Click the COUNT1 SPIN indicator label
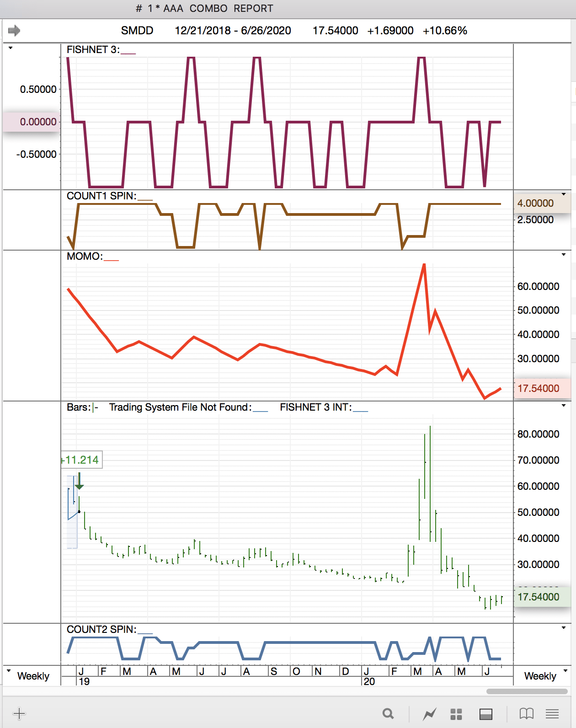Screen dimensions: 576x728 (x=101, y=196)
